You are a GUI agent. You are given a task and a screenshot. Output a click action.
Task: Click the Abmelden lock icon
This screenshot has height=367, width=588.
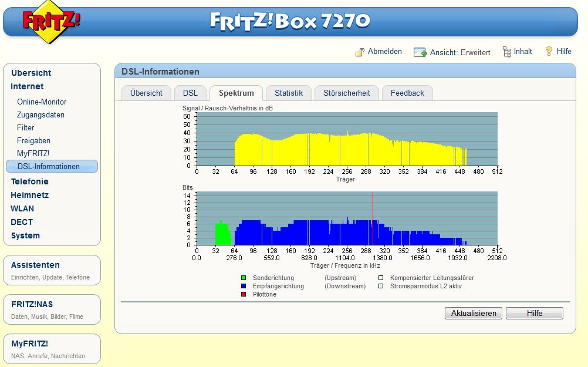[360, 52]
